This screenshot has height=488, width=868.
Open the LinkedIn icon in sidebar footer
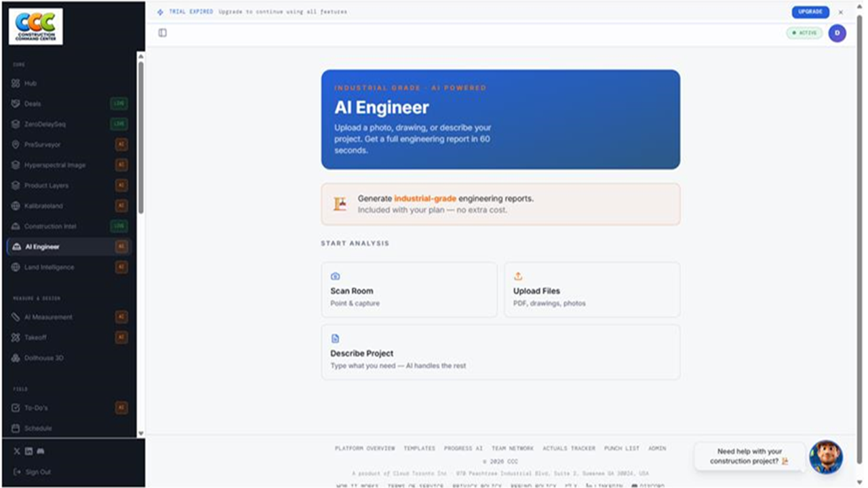click(28, 451)
